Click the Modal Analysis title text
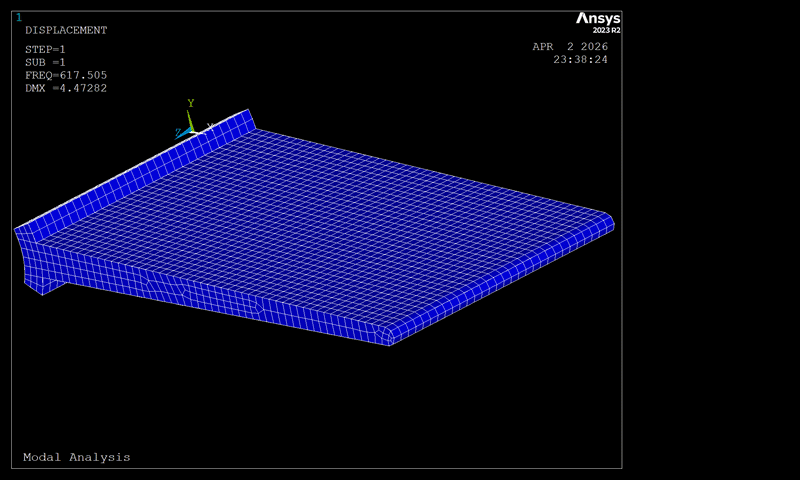The height and width of the screenshot is (480, 800). point(77,457)
